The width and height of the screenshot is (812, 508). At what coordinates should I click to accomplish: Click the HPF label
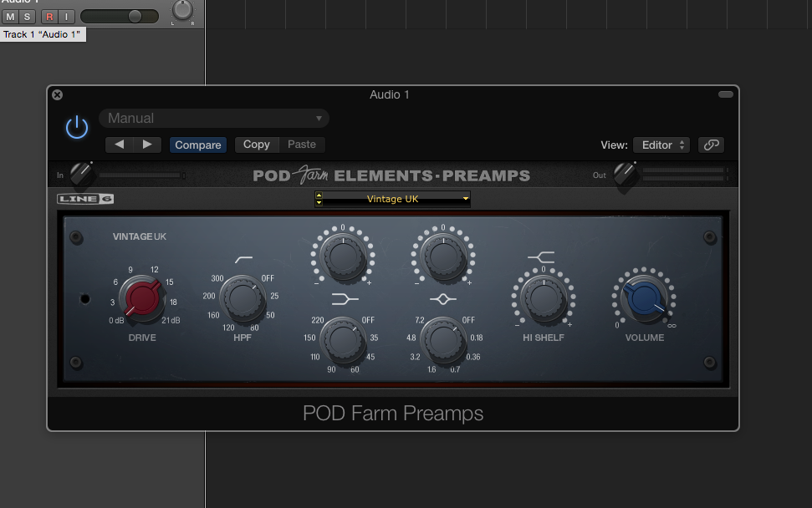click(x=243, y=338)
